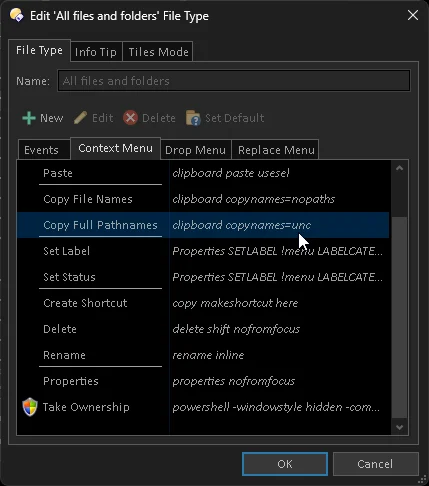The width and height of the screenshot is (429, 486).
Task: Click the pencil Edit icon
Action: click(80, 118)
